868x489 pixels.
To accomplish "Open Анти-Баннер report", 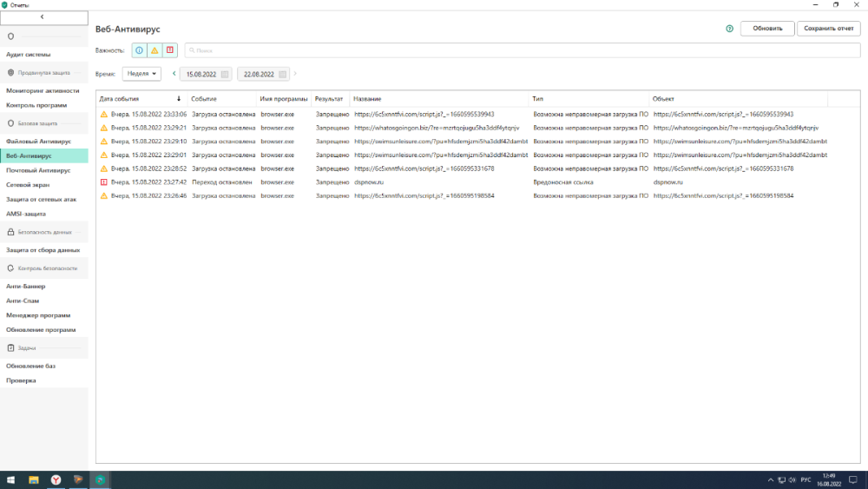I will pos(25,287).
